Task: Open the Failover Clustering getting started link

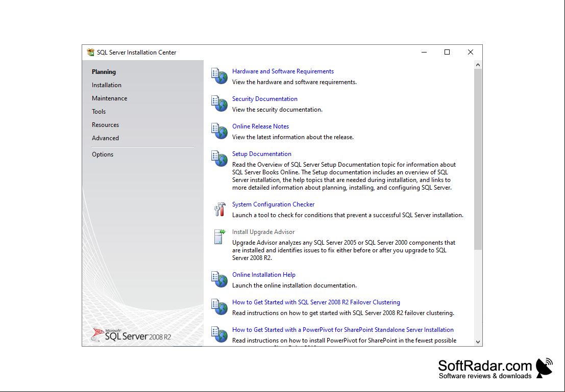Action: coord(316,302)
